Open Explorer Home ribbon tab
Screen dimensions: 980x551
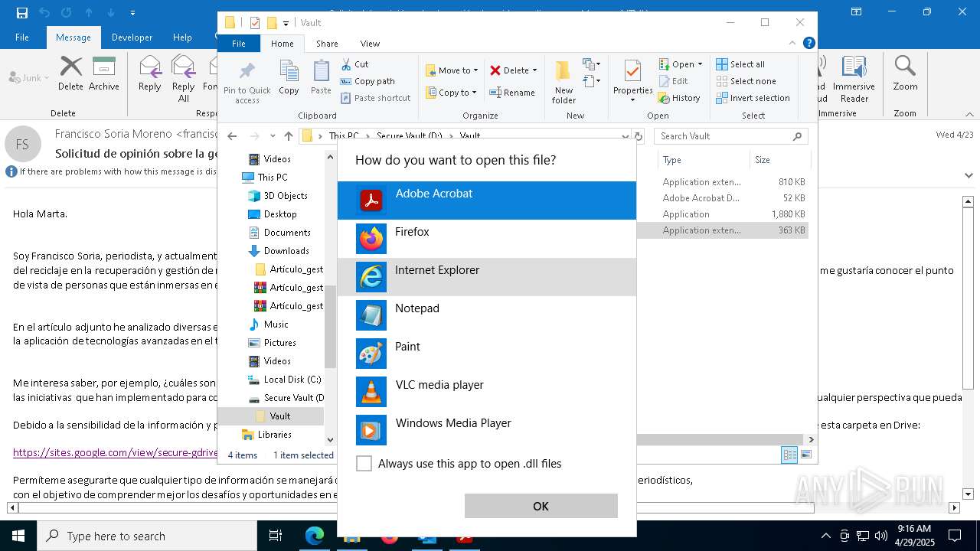click(x=282, y=44)
